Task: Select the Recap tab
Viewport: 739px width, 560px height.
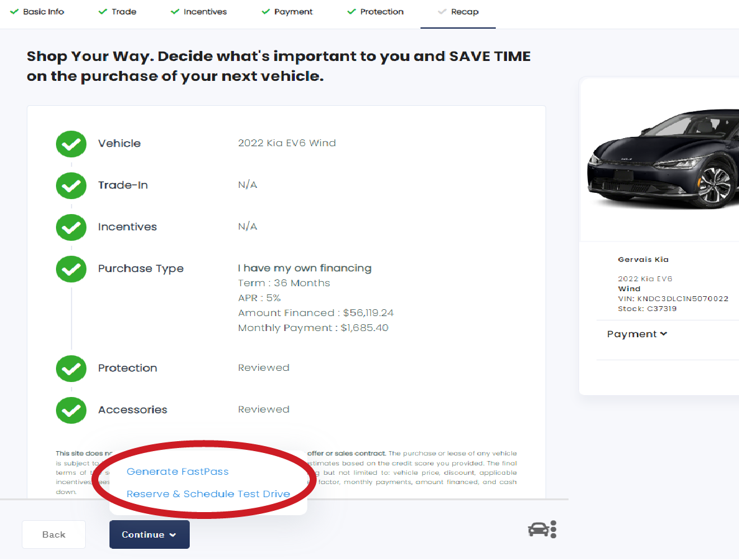Action: point(458,12)
